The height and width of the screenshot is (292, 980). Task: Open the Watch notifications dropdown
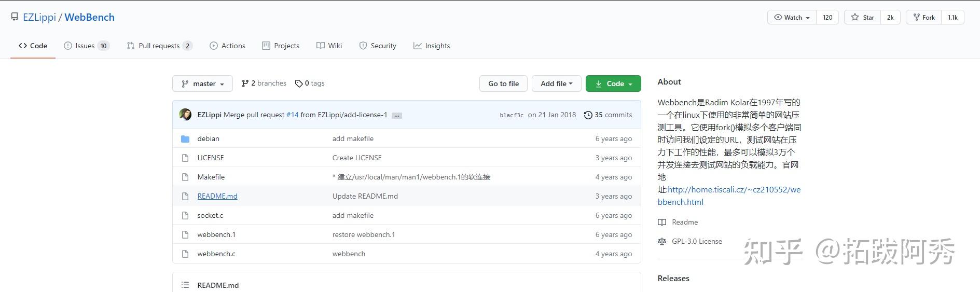(792, 18)
